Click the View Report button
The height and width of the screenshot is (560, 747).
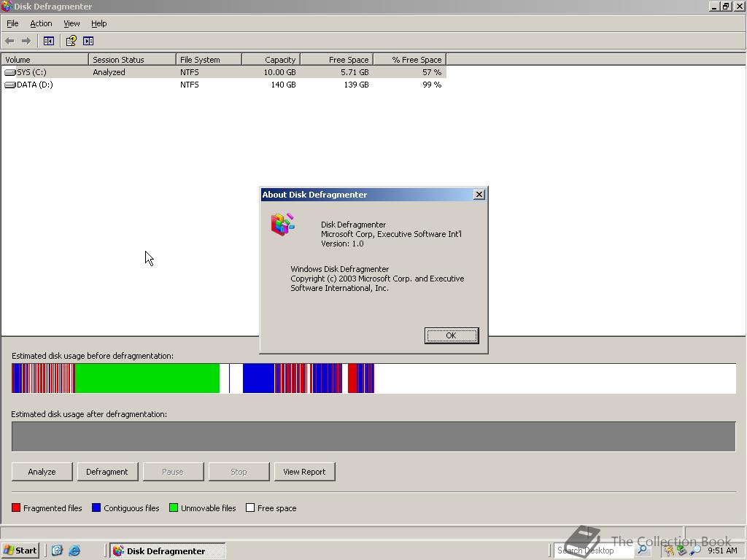pyautogui.click(x=304, y=472)
